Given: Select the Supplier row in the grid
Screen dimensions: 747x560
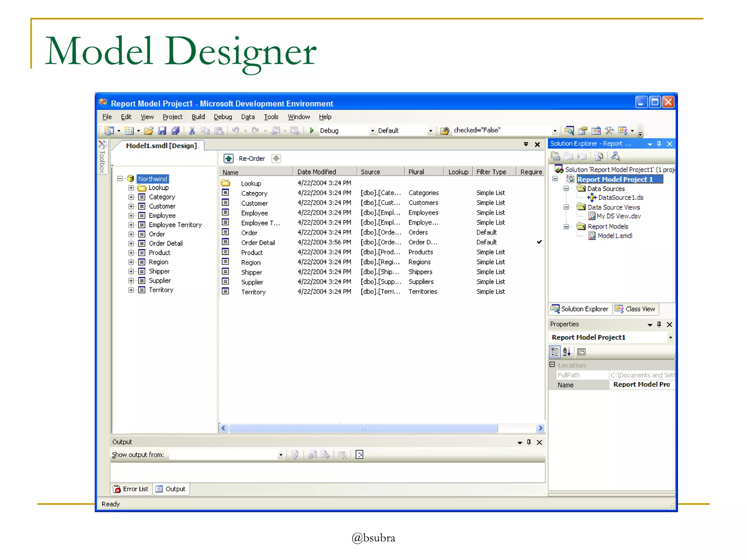Looking at the screenshot, I should pos(382,282).
